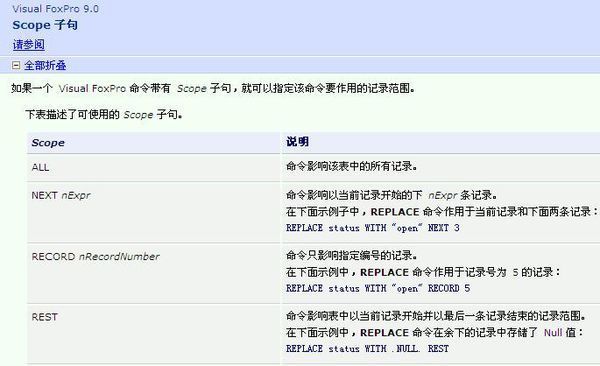The height and width of the screenshot is (366, 600).
Task: Click the Scope 子句 page title
Action: click(x=45, y=25)
